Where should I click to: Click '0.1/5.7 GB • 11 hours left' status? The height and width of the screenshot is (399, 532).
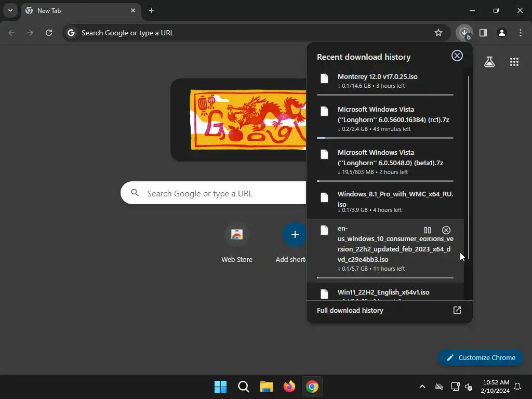(371, 269)
